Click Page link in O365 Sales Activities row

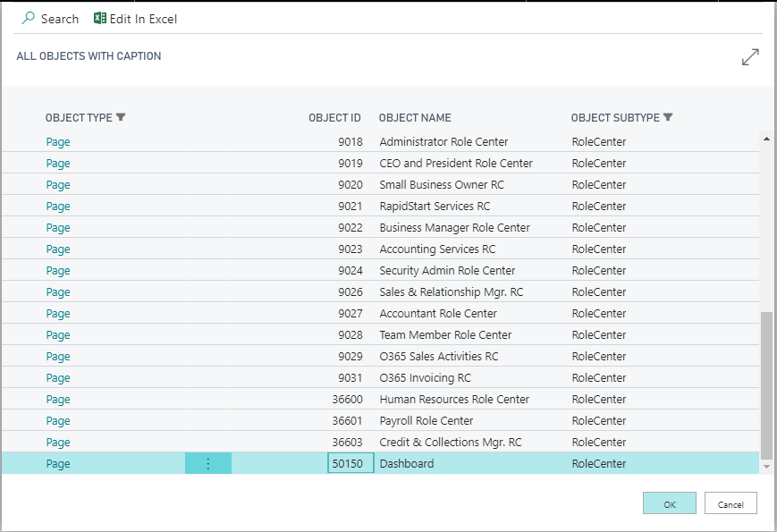(x=58, y=356)
